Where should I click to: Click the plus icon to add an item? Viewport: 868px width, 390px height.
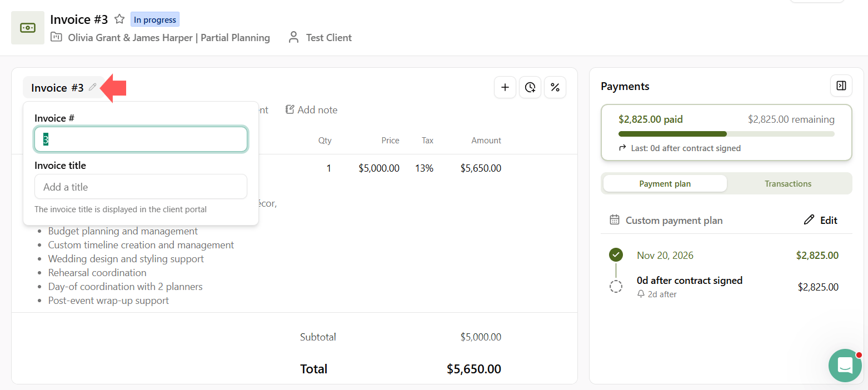pyautogui.click(x=505, y=87)
